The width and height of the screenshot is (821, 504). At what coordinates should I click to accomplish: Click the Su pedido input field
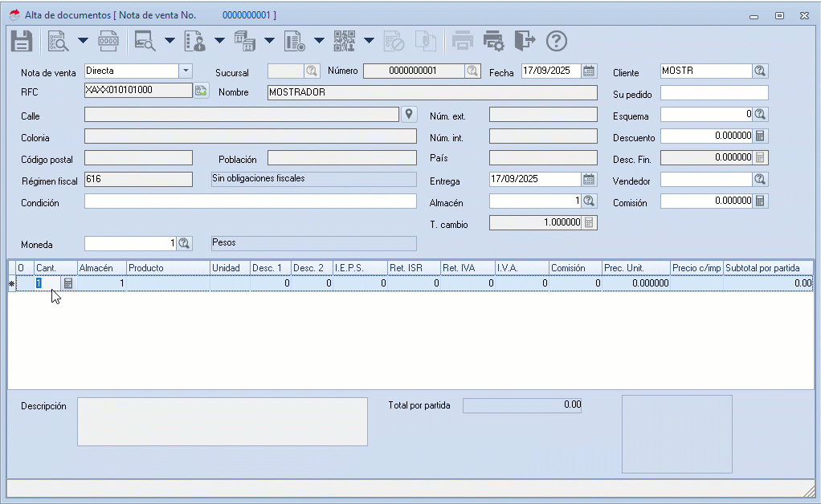tap(714, 93)
